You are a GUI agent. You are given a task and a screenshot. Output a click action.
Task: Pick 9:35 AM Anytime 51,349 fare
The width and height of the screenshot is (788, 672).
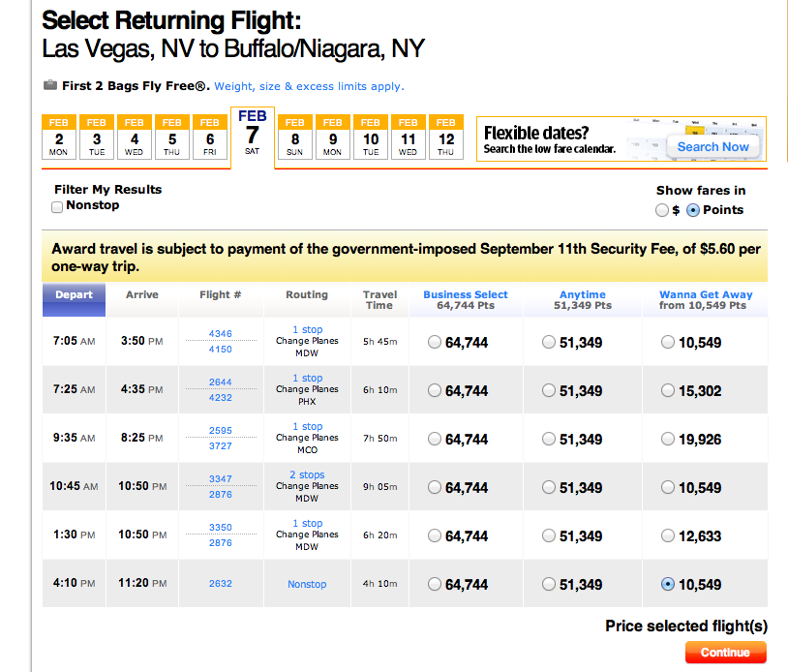point(550,439)
